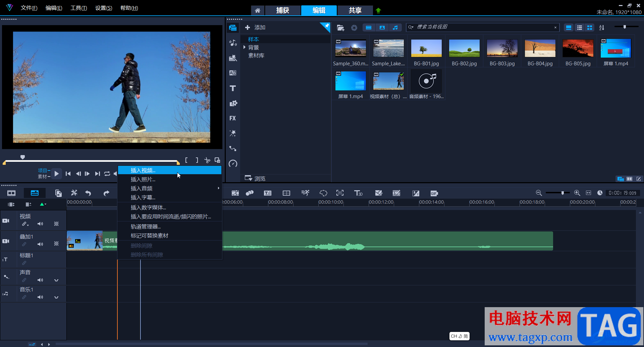The width and height of the screenshot is (644, 347).
Task: Open the Sound/Audio library panel icon
Action: coord(233,43)
